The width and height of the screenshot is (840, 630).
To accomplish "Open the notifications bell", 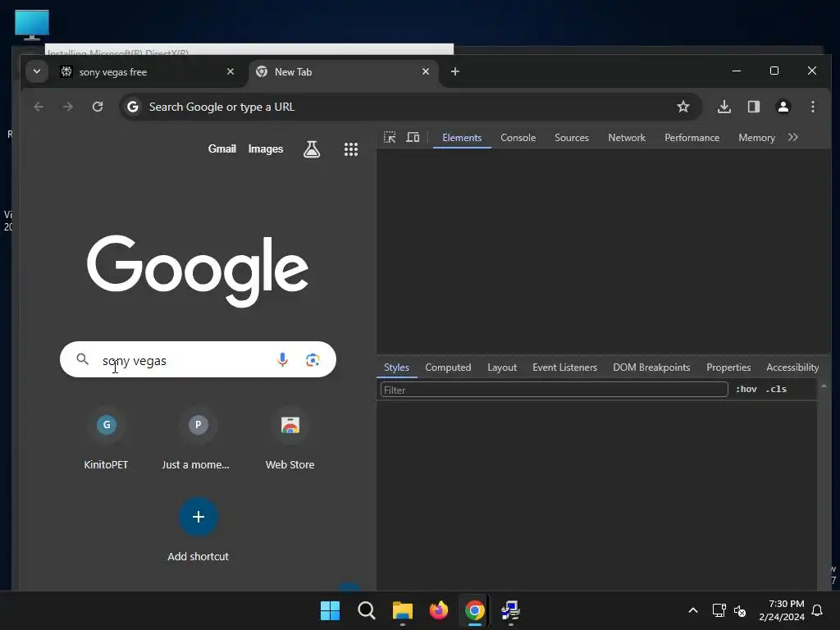I will click(817, 610).
